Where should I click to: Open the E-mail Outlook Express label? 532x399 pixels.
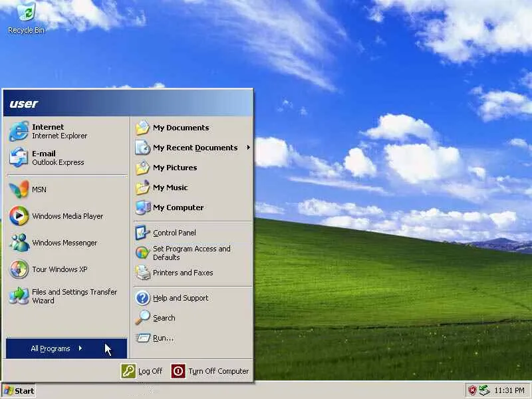click(x=58, y=158)
